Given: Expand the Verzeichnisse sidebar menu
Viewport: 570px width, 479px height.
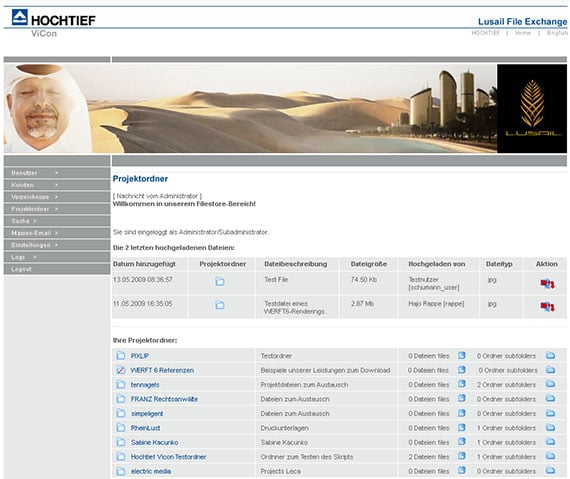Looking at the screenshot, I should click(x=57, y=197).
